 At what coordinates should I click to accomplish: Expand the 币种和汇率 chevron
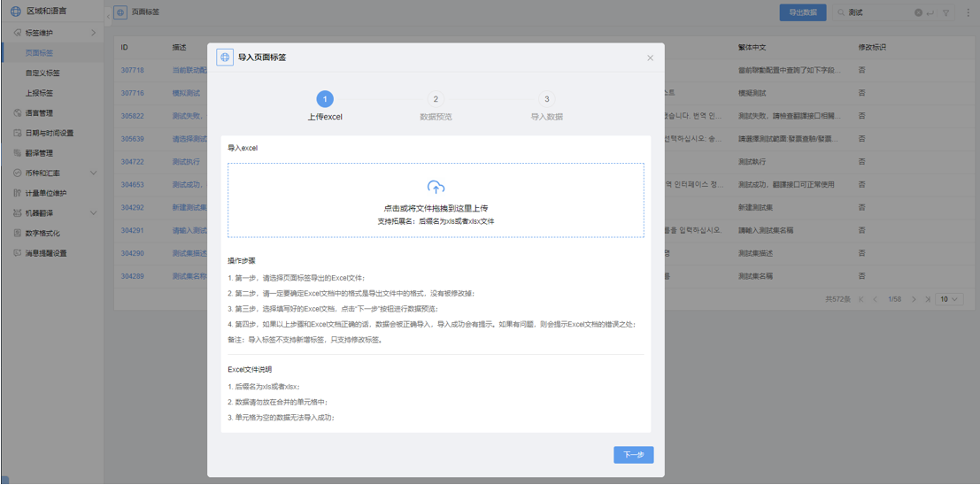click(94, 173)
